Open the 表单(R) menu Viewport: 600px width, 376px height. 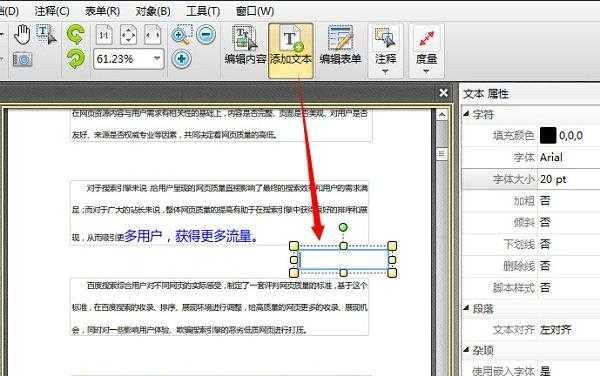tap(103, 11)
